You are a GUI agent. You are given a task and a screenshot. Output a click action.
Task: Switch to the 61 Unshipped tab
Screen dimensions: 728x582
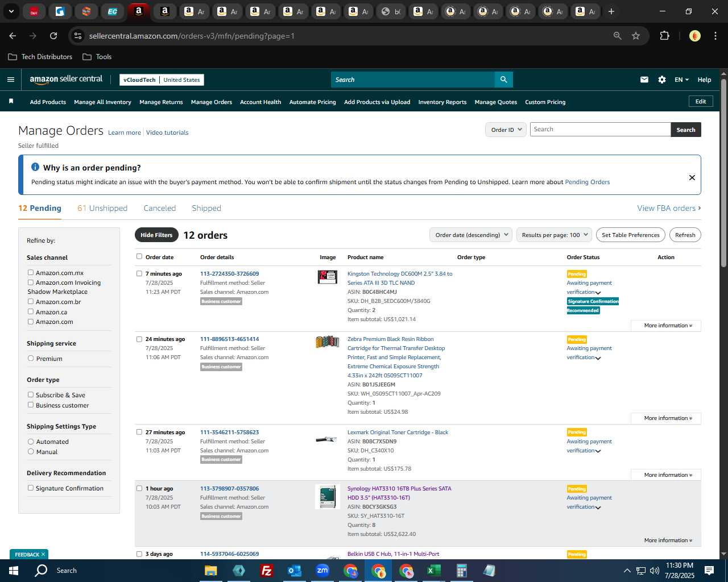[x=102, y=208]
